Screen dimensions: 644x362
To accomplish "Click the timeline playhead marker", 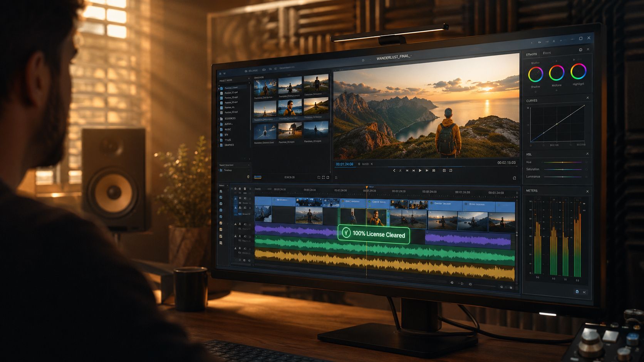I will point(367,187).
